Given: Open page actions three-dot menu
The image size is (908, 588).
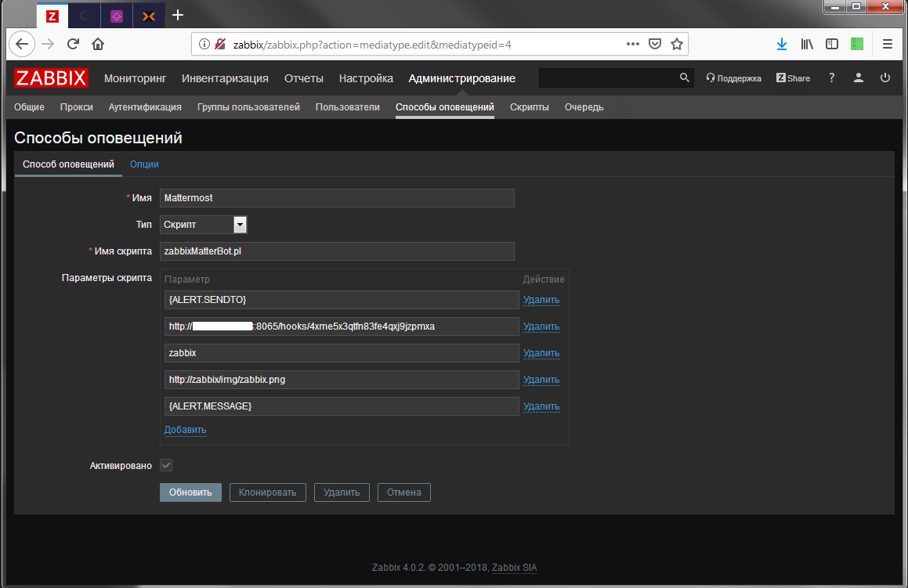Looking at the screenshot, I should tap(633, 44).
